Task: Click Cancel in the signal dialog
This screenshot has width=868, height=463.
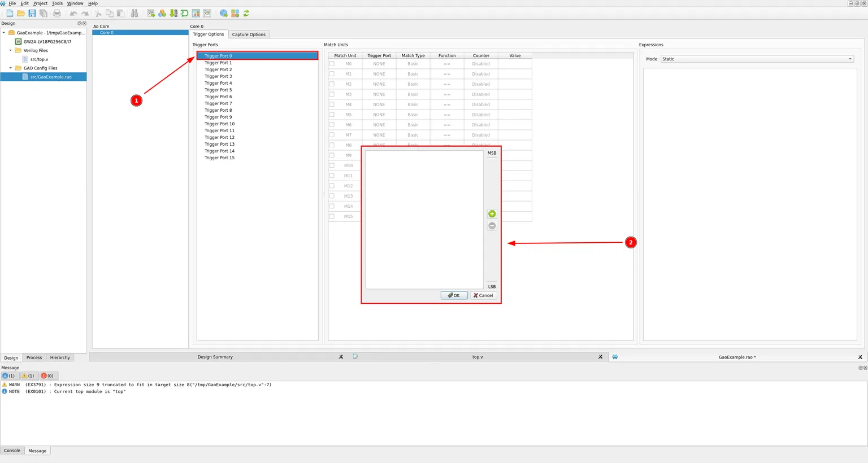Action: (483, 295)
